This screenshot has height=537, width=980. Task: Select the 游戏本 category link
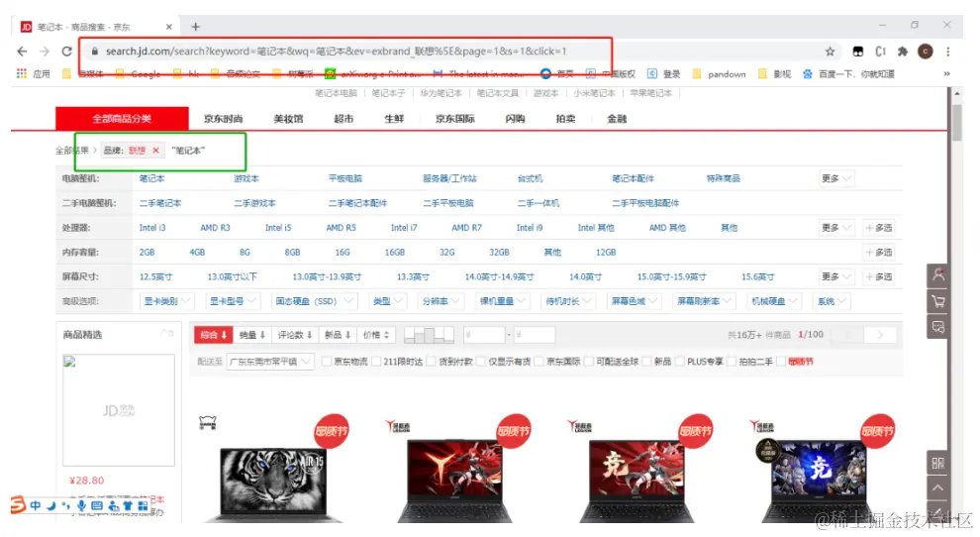pyautogui.click(x=245, y=179)
